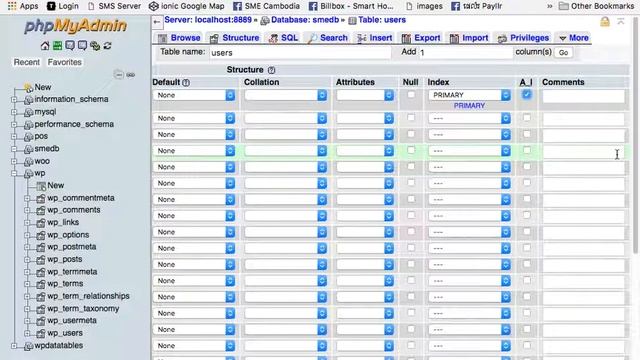Click the collapse all tree icon

coord(118,75)
